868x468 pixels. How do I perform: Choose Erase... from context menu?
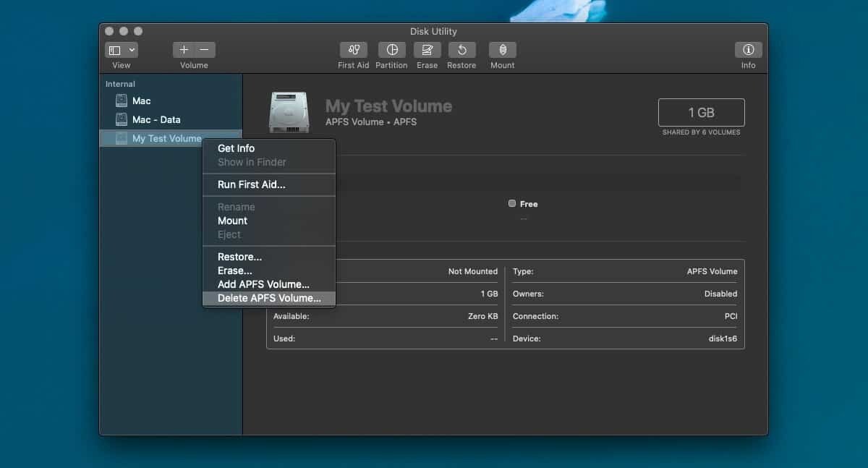tap(234, 271)
